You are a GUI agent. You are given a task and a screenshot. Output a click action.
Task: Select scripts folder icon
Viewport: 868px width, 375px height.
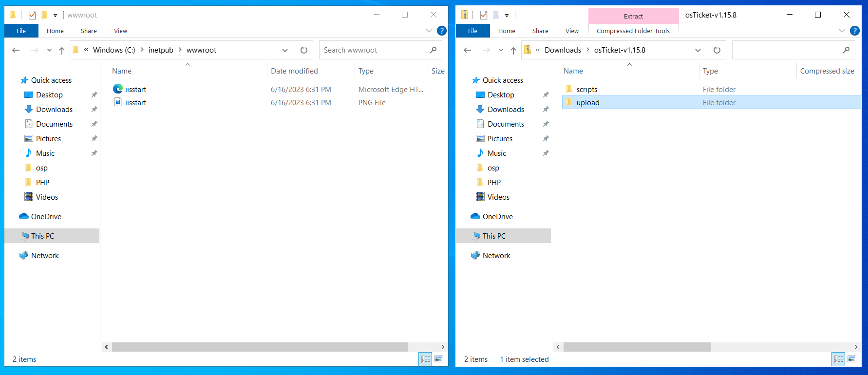click(569, 89)
